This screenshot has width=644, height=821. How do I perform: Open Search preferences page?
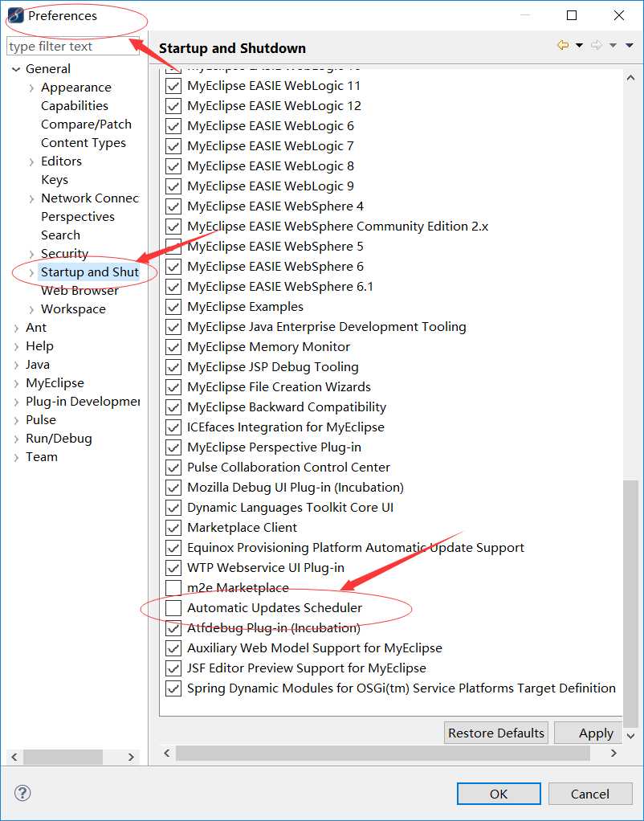pos(60,235)
